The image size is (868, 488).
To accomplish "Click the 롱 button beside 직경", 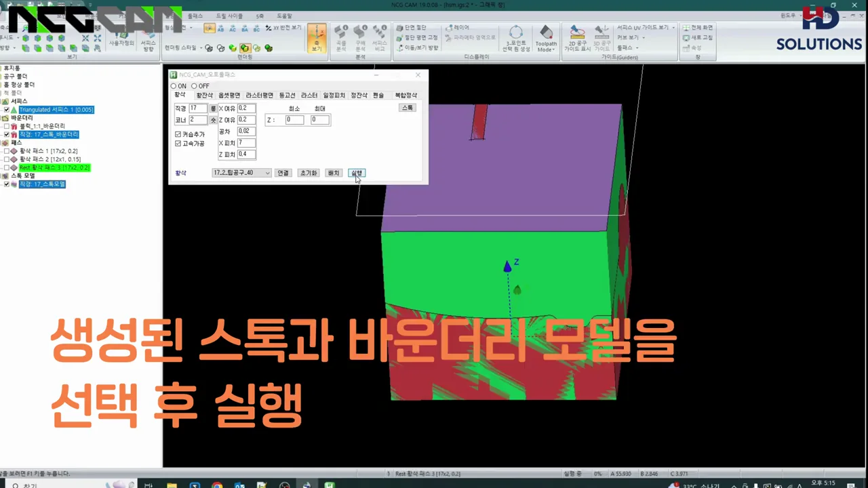I will (x=213, y=108).
